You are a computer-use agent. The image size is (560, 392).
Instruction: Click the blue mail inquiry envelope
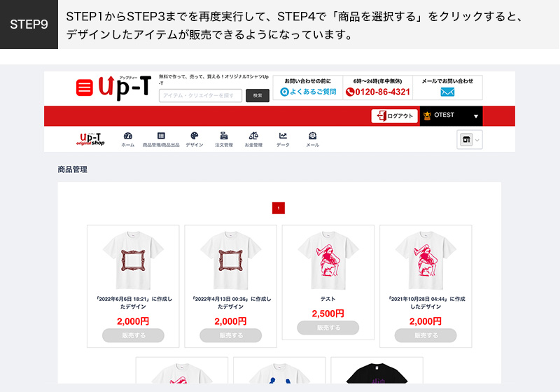[447, 92]
